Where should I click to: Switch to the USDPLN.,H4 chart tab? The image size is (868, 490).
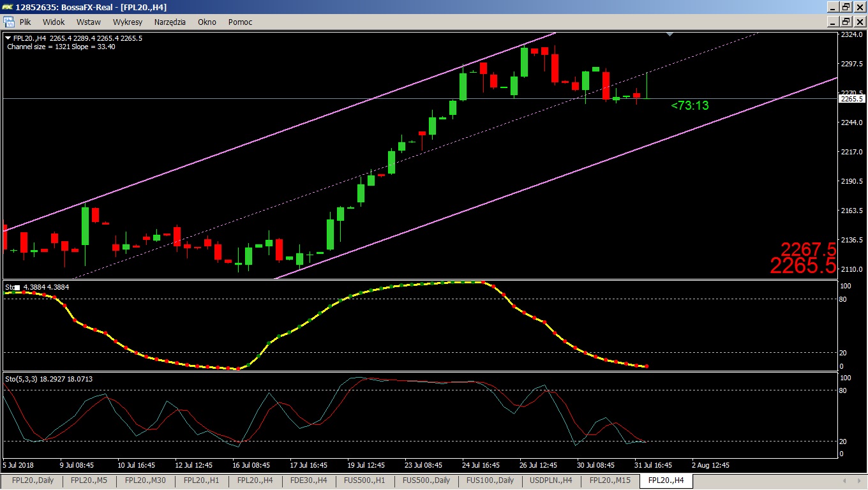coord(551,480)
